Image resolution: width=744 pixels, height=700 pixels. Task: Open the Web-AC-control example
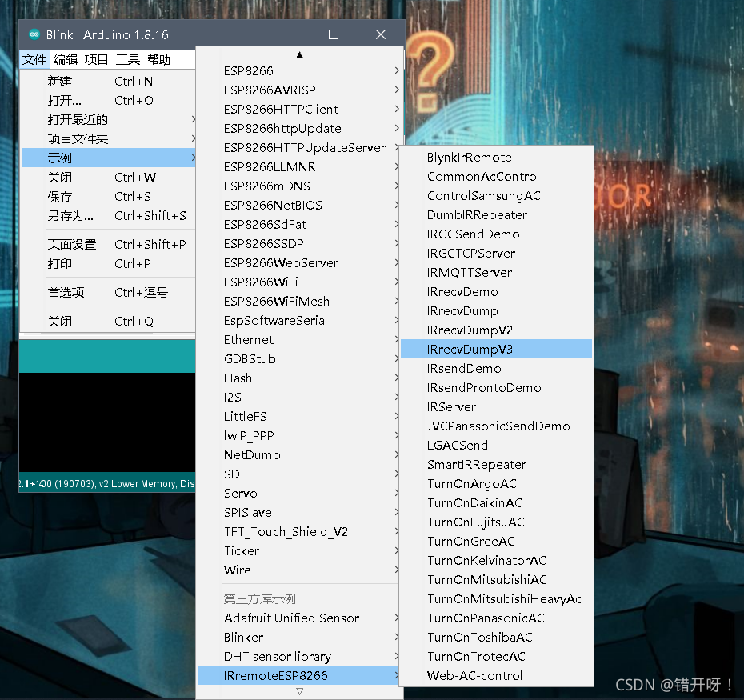(x=496, y=676)
